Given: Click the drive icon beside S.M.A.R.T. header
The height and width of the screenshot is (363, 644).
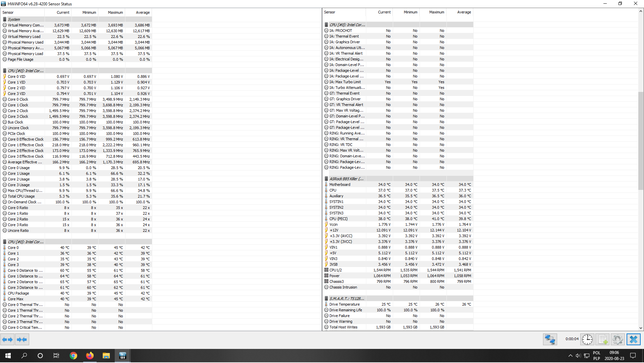Looking at the screenshot, I should 326,299.
